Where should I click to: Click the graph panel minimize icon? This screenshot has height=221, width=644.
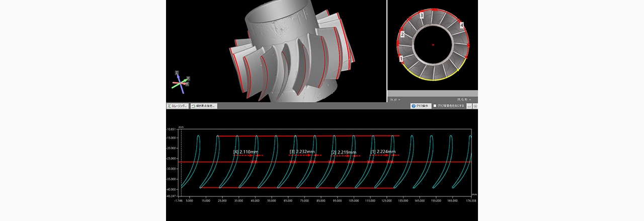[x=469, y=106]
